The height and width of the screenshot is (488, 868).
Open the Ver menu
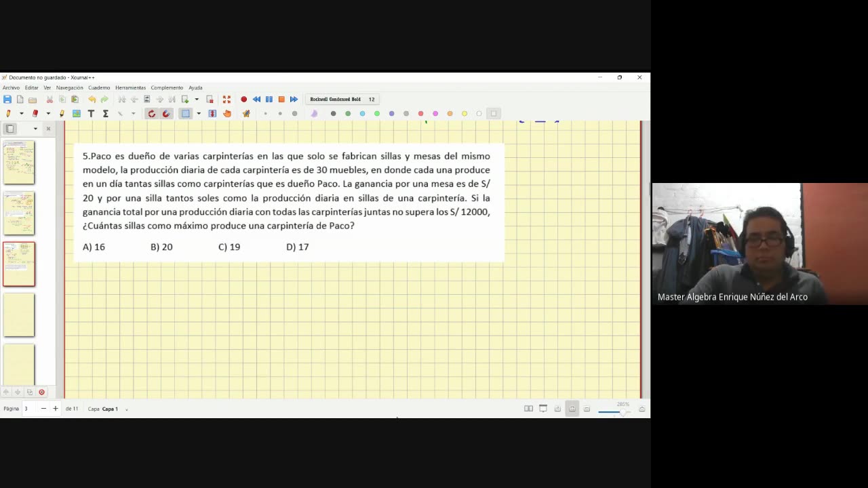click(47, 87)
